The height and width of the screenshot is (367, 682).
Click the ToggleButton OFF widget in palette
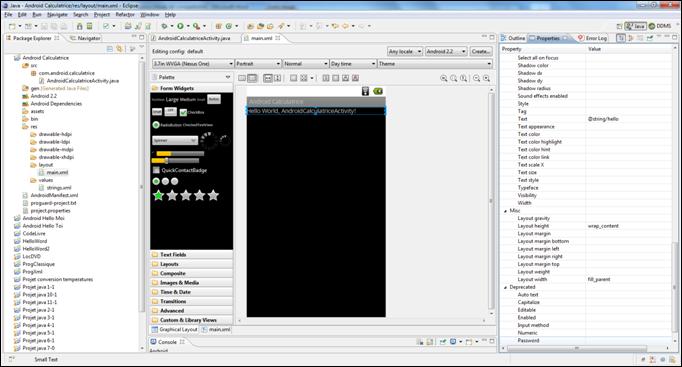(170, 112)
